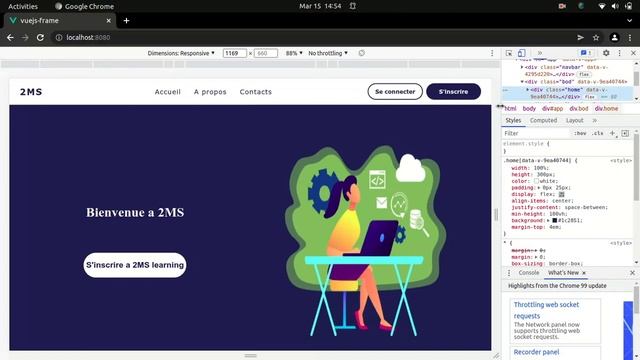Go to the Accueil nav link
The width and height of the screenshot is (640, 360).
point(167,92)
